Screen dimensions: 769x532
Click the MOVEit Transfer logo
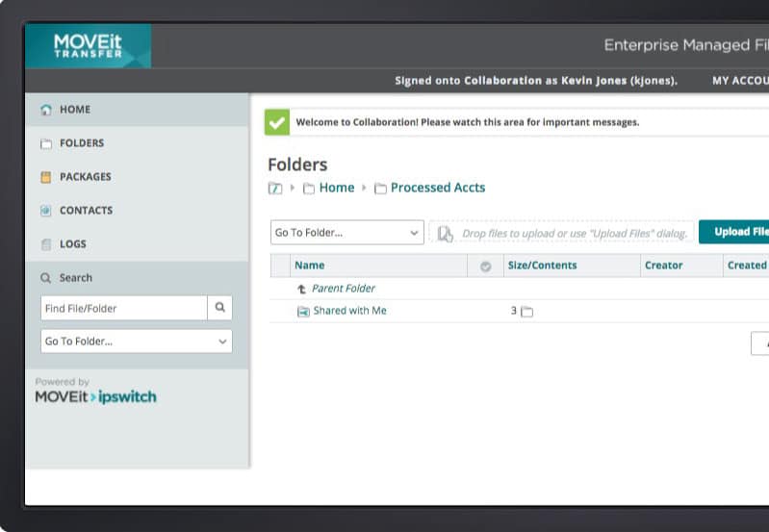89,45
